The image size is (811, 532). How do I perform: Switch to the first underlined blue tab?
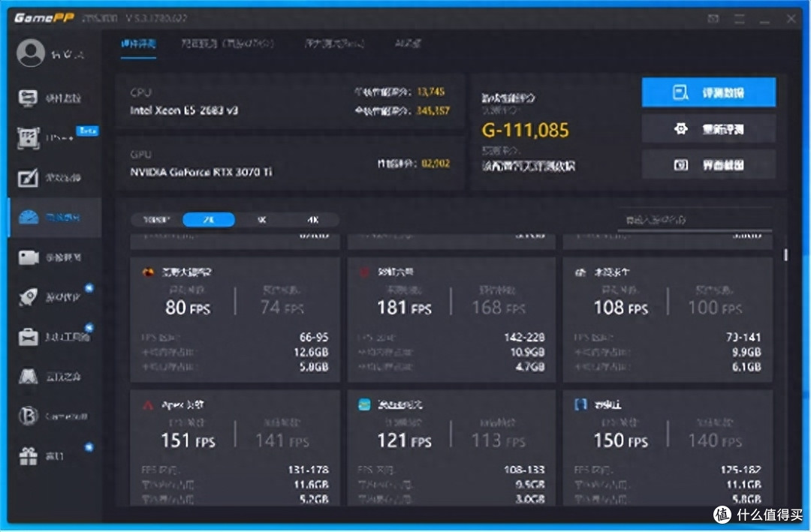(138, 44)
